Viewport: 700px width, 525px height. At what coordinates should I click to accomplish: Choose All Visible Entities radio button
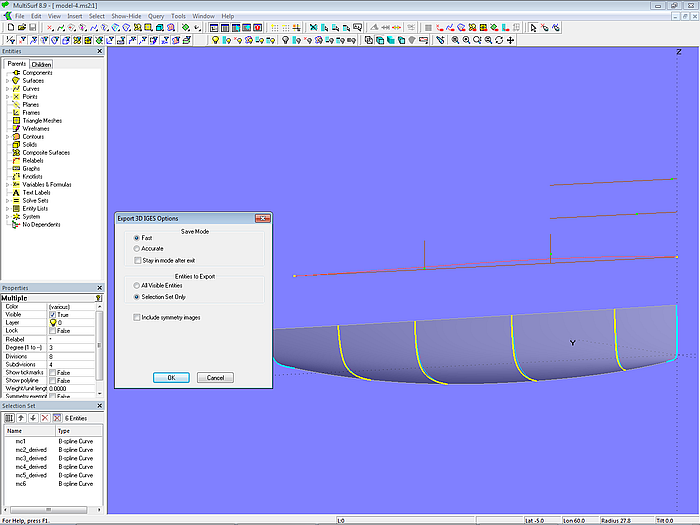pyautogui.click(x=137, y=286)
